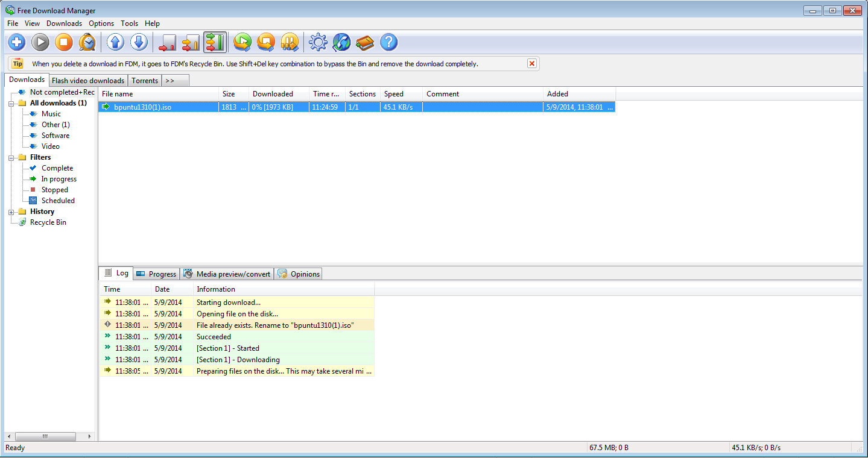Apply the Complete filter
Screen dimensions: 868x458
pyautogui.click(x=57, y=168)
